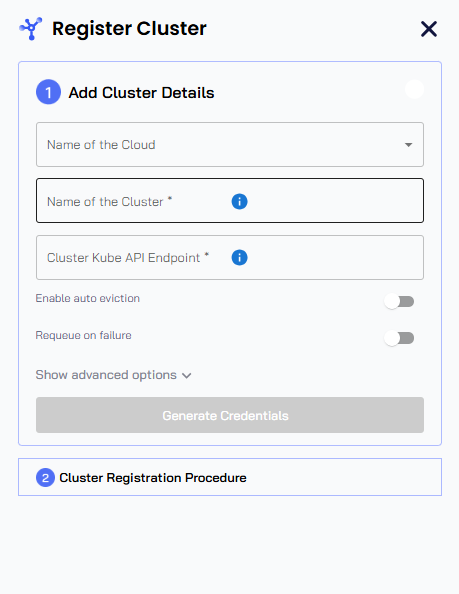The width and height of the screenshot is (459, 594).
Task: Click the Name of the Cloud dropdown arrow
Action: tap(408, 145)
